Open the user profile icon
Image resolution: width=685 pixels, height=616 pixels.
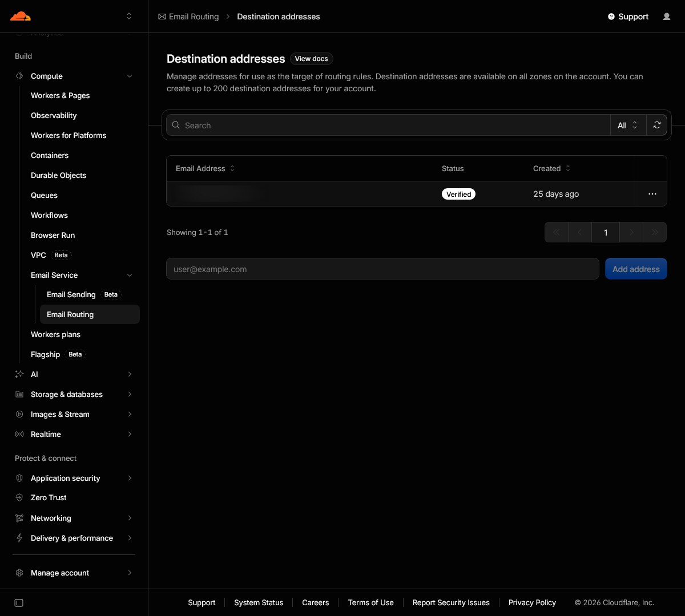click(667, 17)
